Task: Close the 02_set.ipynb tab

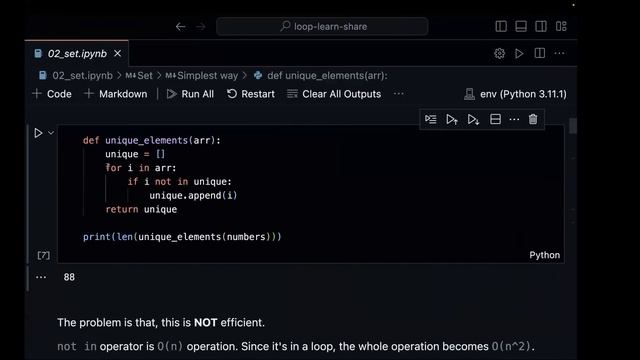Action: pyautogui.click(x=118, y=53)
